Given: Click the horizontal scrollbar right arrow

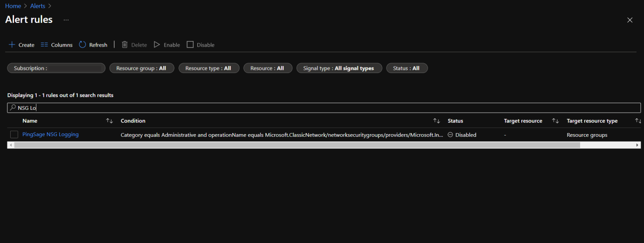Looking at the screenshot, I should coord(637,145).
